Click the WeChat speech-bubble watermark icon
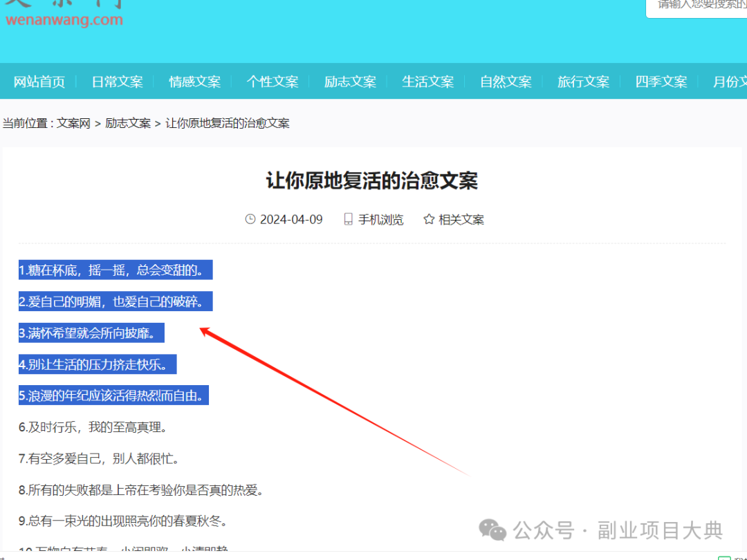Viewport: 747px width, 560px height. click(x=492, y=530)
